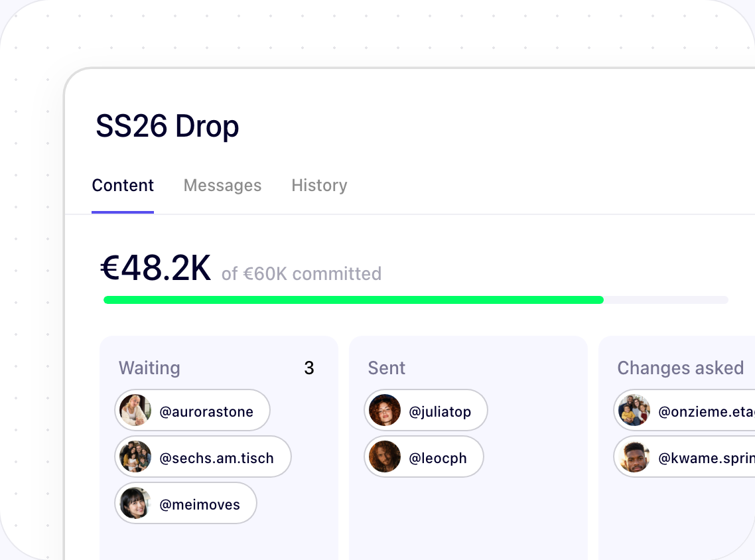Viewport: 755px width, 560px height.
Task: Click the €48.2K committed amount
Action: click(x=155, y=268)
